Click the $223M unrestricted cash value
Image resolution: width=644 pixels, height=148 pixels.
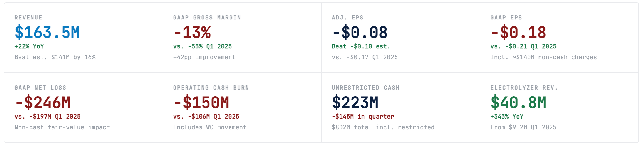coord(355,103)
